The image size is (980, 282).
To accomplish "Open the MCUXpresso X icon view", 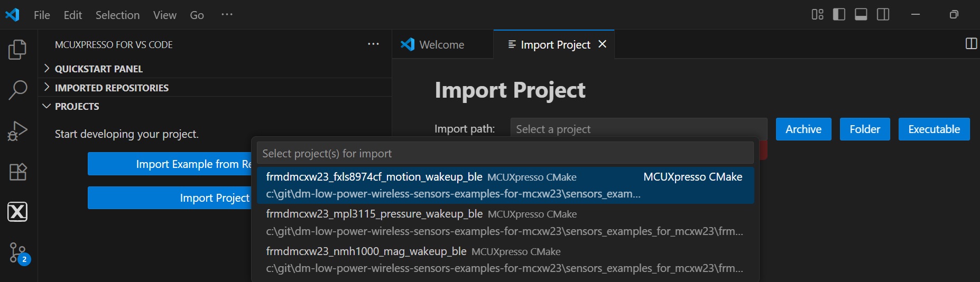I will tap(17, 212).
